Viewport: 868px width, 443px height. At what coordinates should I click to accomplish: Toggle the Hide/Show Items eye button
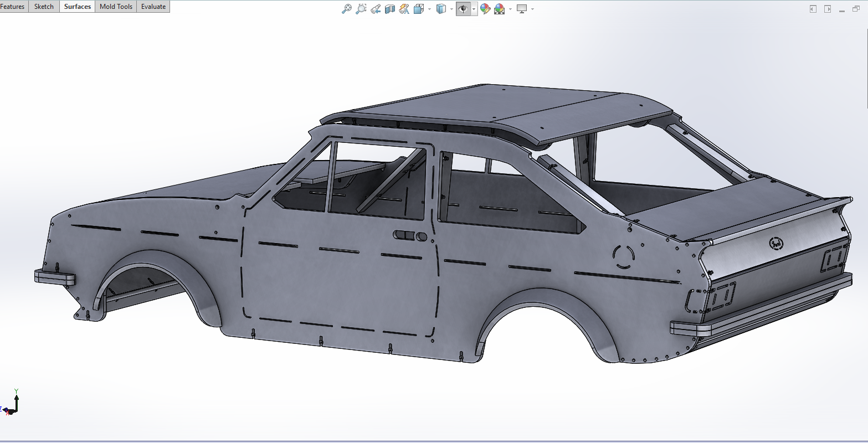[x=463, y=9]
